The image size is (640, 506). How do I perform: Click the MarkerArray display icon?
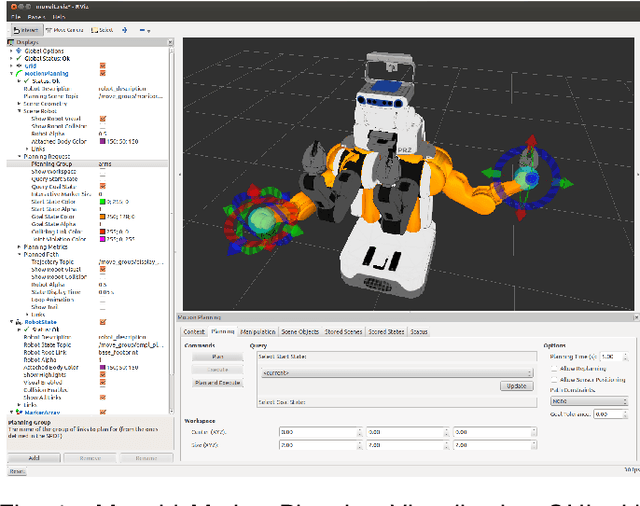(18, 411)
